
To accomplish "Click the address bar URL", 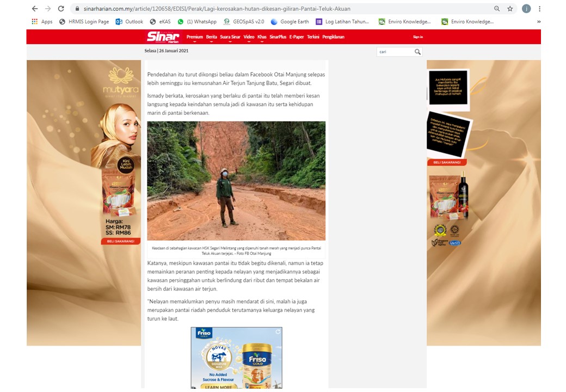I will (217, 9).
